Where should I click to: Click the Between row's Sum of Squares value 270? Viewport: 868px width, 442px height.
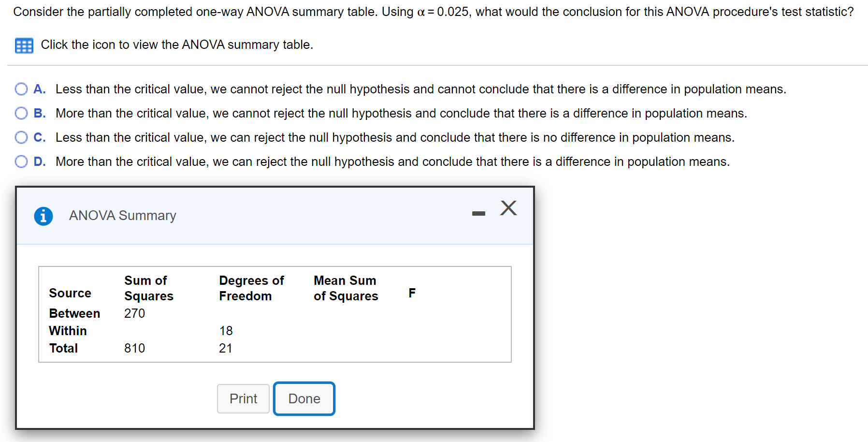coord(134,313)
